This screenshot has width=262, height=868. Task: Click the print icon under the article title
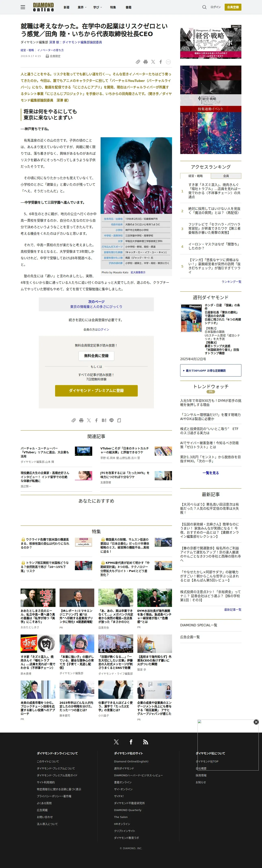pyautogui.click(x=145, y=62)
